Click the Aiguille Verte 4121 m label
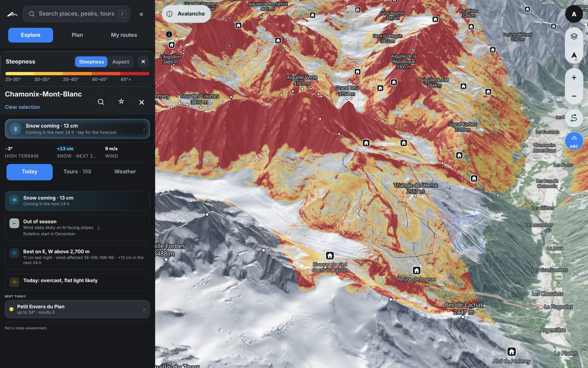The image size is (588, 368). 302,80
